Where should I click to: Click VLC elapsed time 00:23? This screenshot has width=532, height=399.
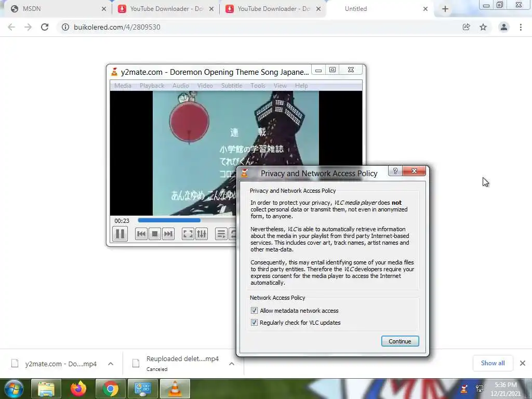tap(122, 221)
